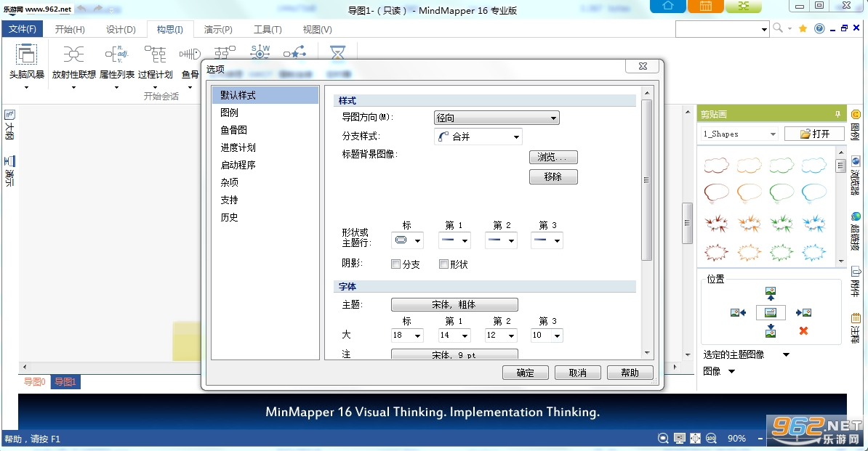The width and height of the screenshot is (868, 451).
Task: Open the 标 shape dropdown
Action: [x=407, y=240]
